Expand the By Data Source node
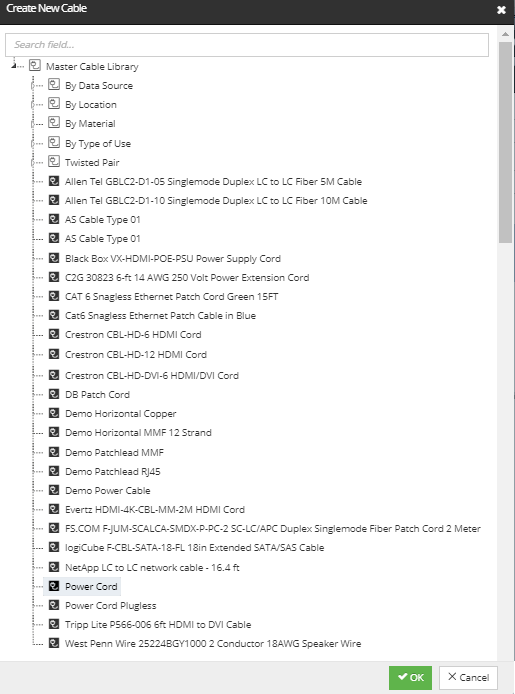Viewport: 515px width, 694px height. click(x=33, y=85)
